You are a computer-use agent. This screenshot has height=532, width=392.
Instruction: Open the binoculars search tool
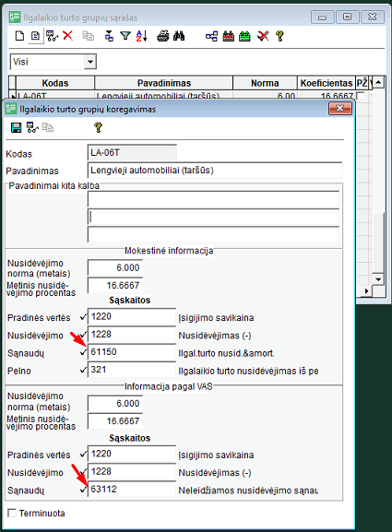click(x=179, y=36)
